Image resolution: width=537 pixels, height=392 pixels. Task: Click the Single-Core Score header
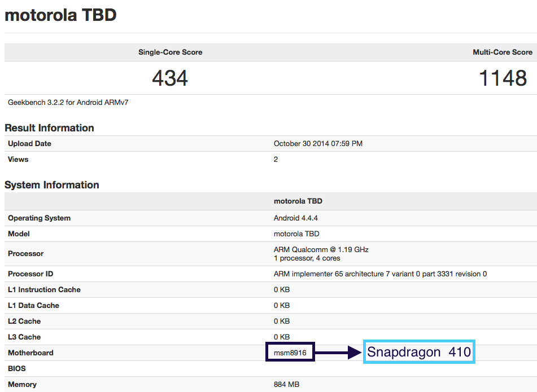click(x=170, y=52)
